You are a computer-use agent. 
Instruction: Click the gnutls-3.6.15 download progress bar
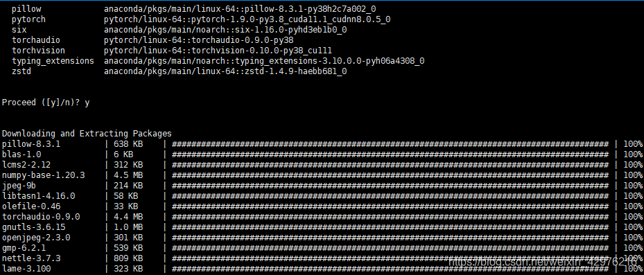point(390,227)
